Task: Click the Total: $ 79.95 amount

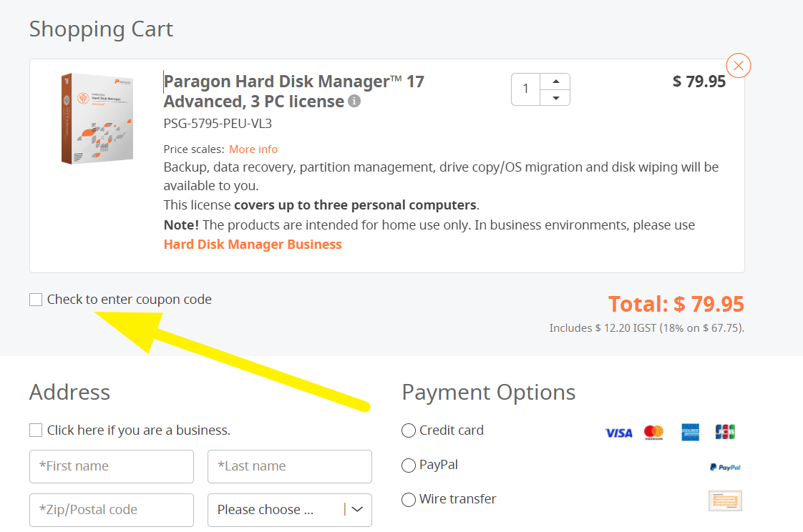Action: tap(676, 305)
